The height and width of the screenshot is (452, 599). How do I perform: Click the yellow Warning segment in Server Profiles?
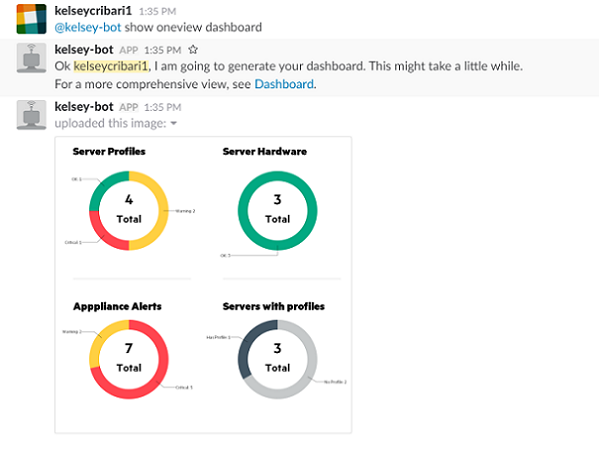164,211
